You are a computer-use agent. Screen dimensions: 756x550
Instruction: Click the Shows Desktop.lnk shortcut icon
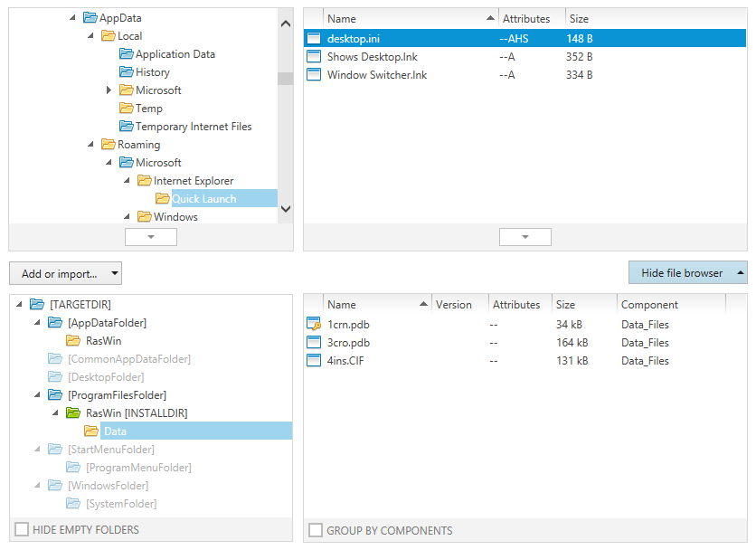pos(312,56)
